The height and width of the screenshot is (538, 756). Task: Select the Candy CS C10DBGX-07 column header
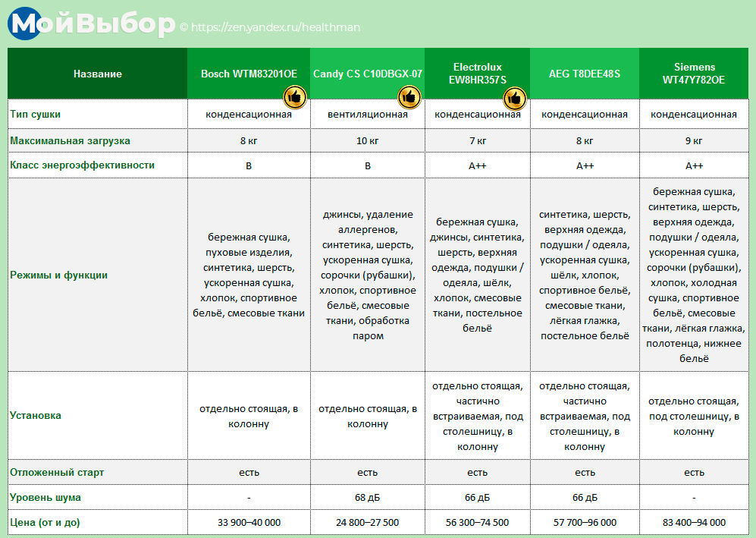tap(368, 74)
